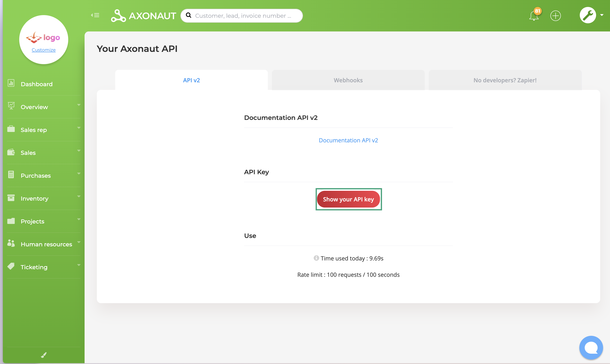Click the plus circle quick-add icon
Screen dimensions: 610x364
[555, 16]
